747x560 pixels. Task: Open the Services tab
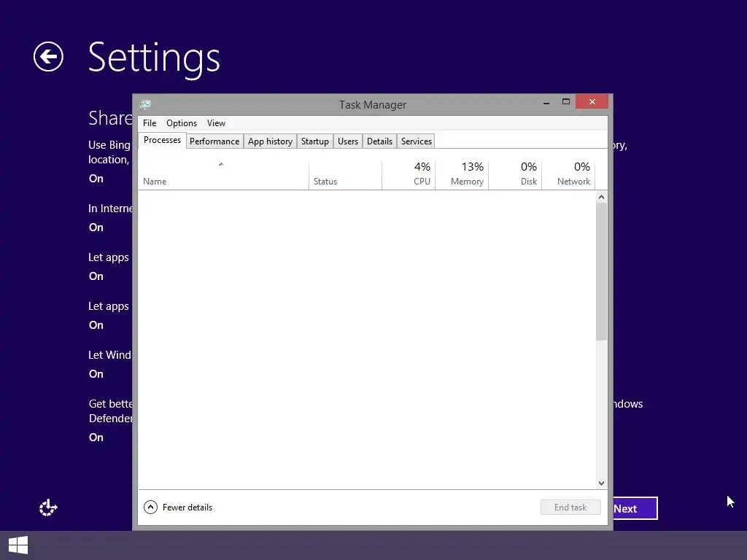[417, 141]
